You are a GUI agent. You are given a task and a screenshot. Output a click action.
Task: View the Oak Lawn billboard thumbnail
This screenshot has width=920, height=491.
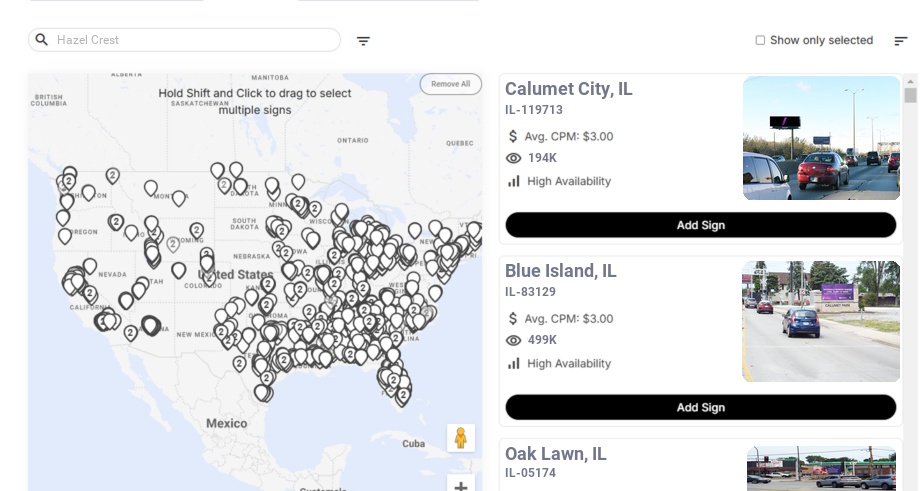[821, 469]
